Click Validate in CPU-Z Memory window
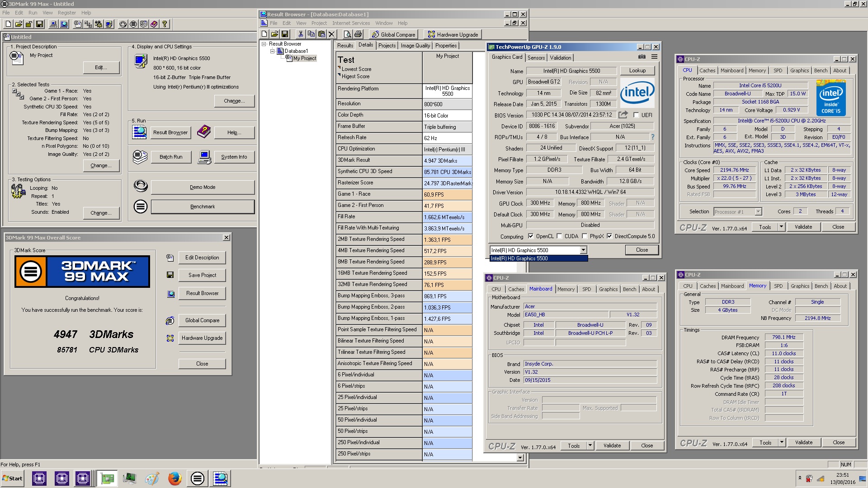Screen dimensions: 868x488 coord(803,443)
